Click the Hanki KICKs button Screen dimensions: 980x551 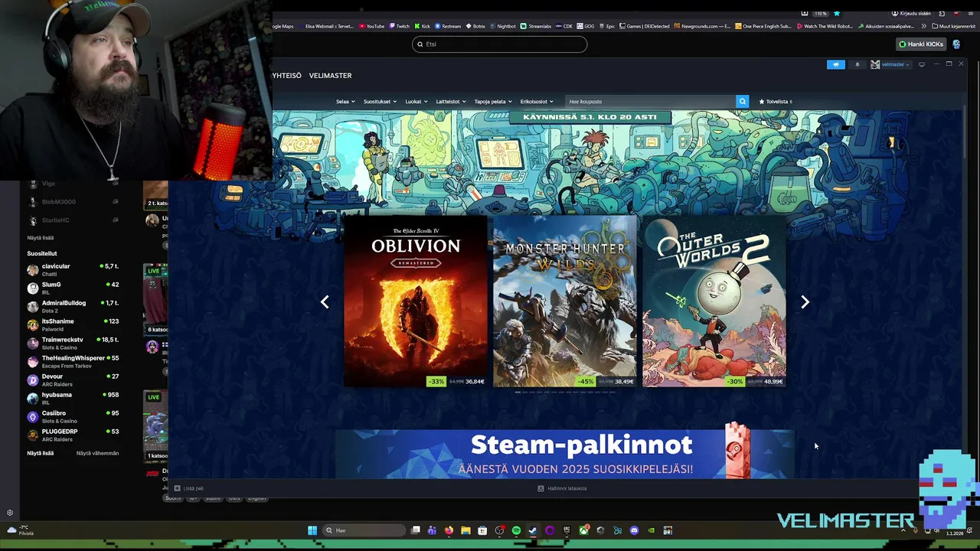(921, 44)
